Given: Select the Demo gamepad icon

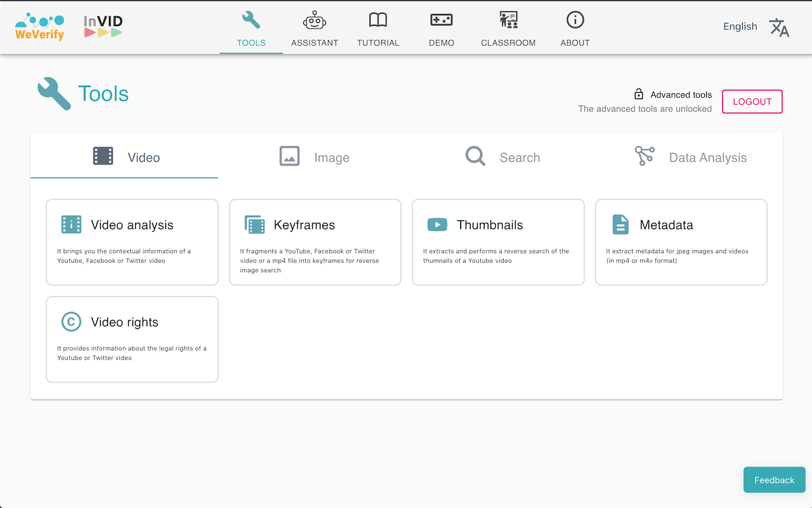Looking at the screenshot, I should pyautogui.click(x=441, y=20).
